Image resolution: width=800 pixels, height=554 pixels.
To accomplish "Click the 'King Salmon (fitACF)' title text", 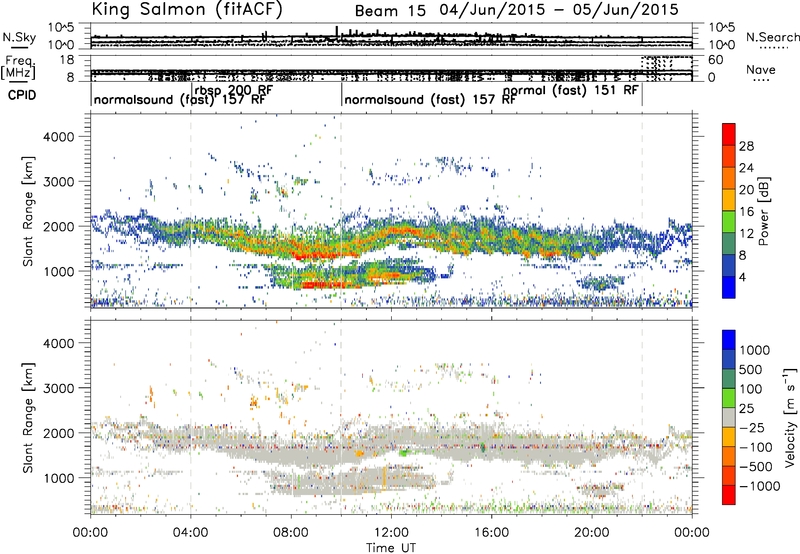I will point(187,10).
